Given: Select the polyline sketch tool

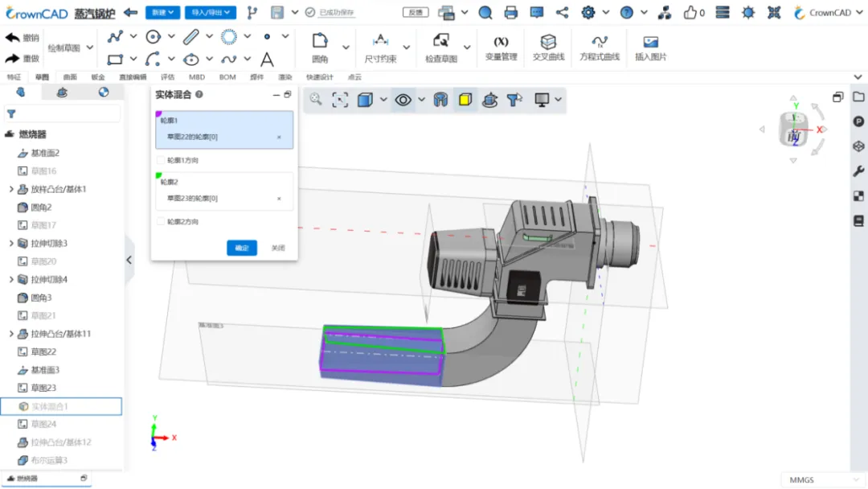Looking at the screenshot, I should tap(115, 36).
